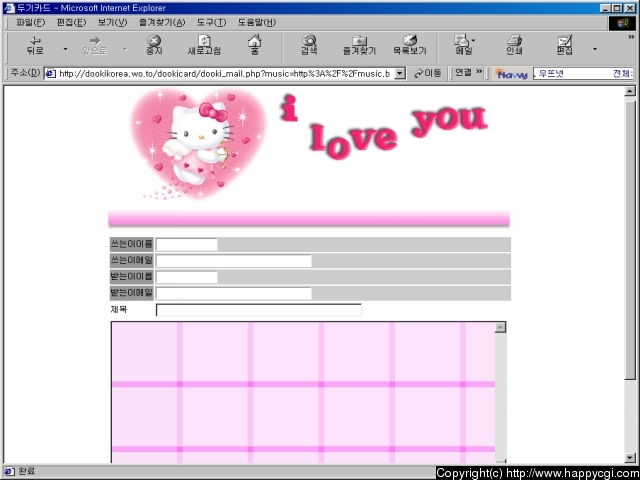
Task: Click the Hello Kitty heart image
Action: coord(198,144)
